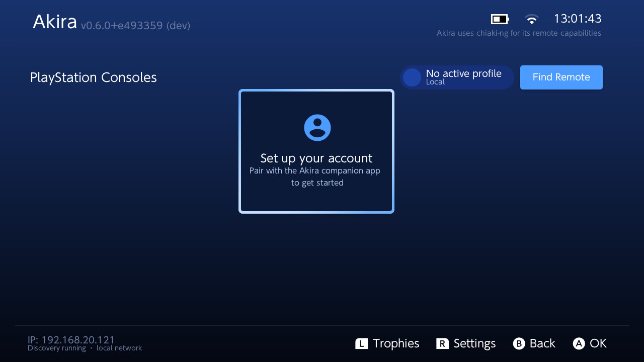Open the No active profile selector

(457, 77)
